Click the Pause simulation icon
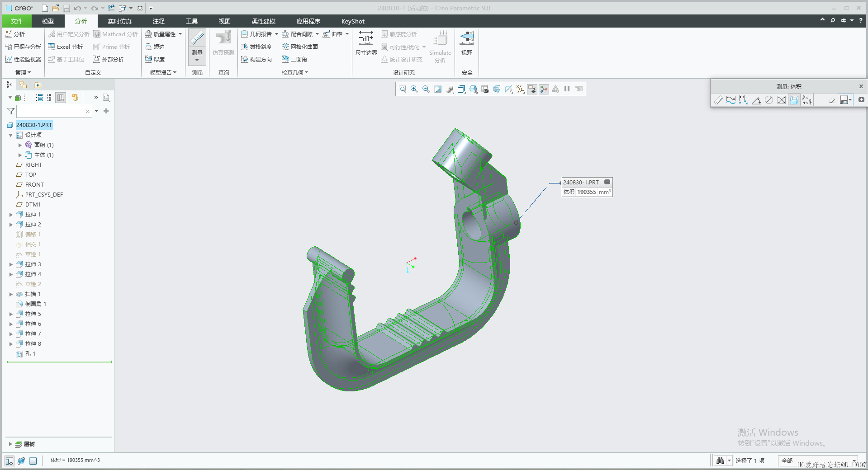Viewport: 868px width, 470px height. tap(567, 89)
